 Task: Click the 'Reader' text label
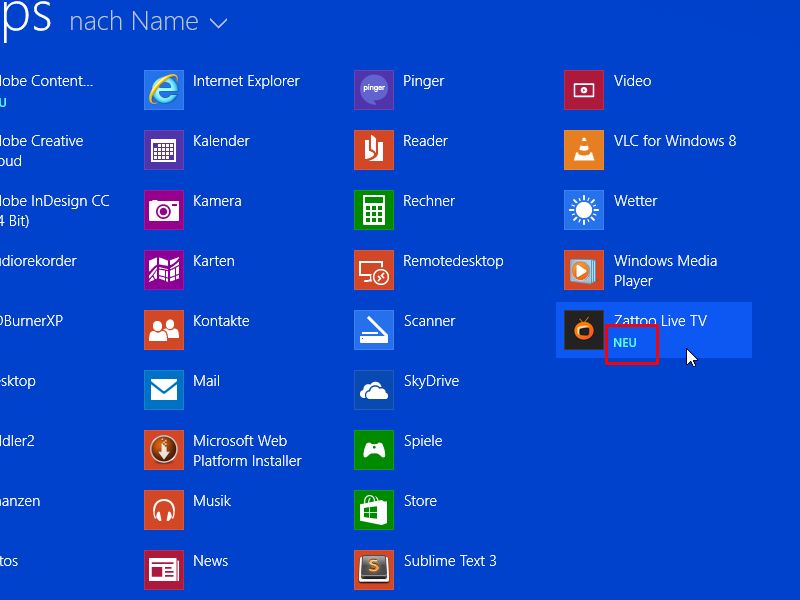[x=426, y=141]
